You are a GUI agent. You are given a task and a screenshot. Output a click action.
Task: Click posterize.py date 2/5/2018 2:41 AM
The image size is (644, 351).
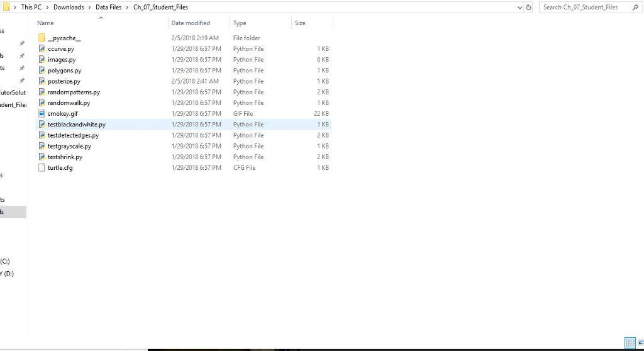pos(195,81)
